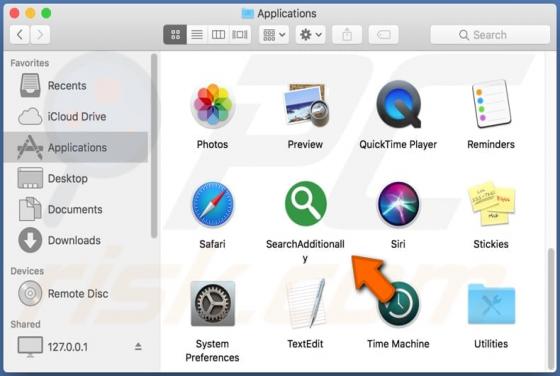Viewport: 560px width, 376px height.
Task: Select the TextEdit app icon
Action: point(306,304)
